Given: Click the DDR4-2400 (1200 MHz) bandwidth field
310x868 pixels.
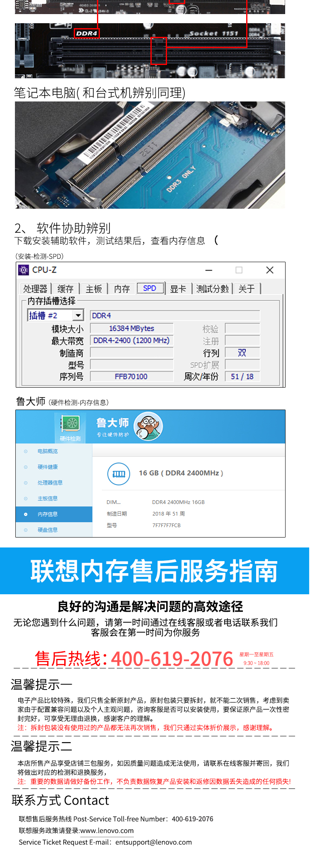Looking at the screenshot, I should click(x=131, y=340).
